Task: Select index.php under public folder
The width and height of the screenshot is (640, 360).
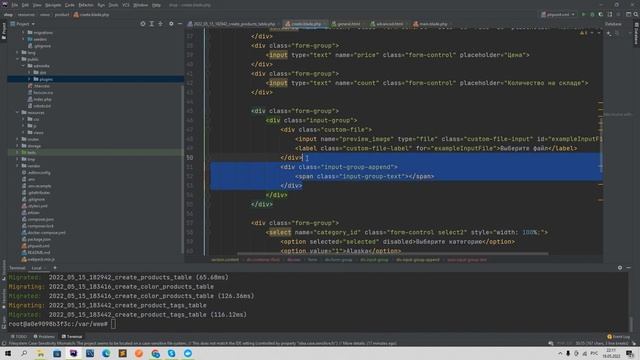Action: [x=42, y=99]
